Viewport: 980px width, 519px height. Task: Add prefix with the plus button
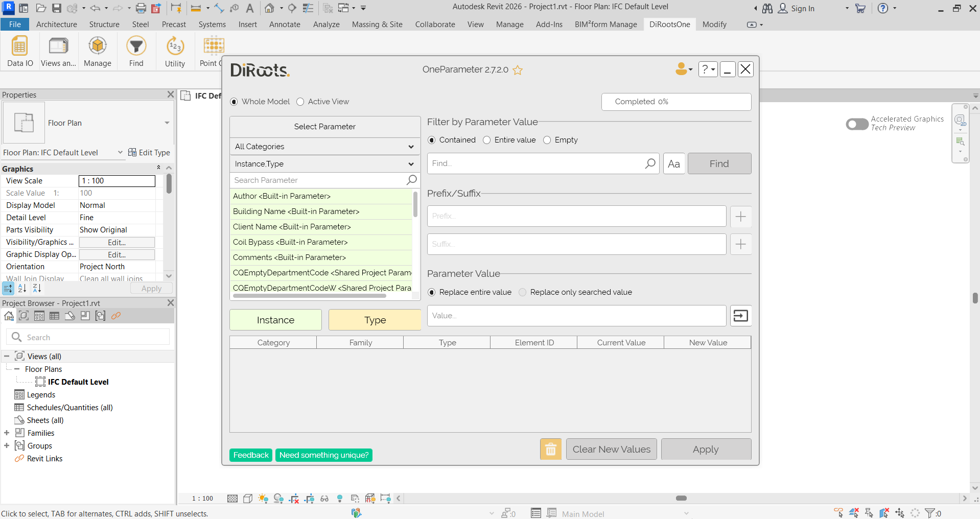pos(741,217)
